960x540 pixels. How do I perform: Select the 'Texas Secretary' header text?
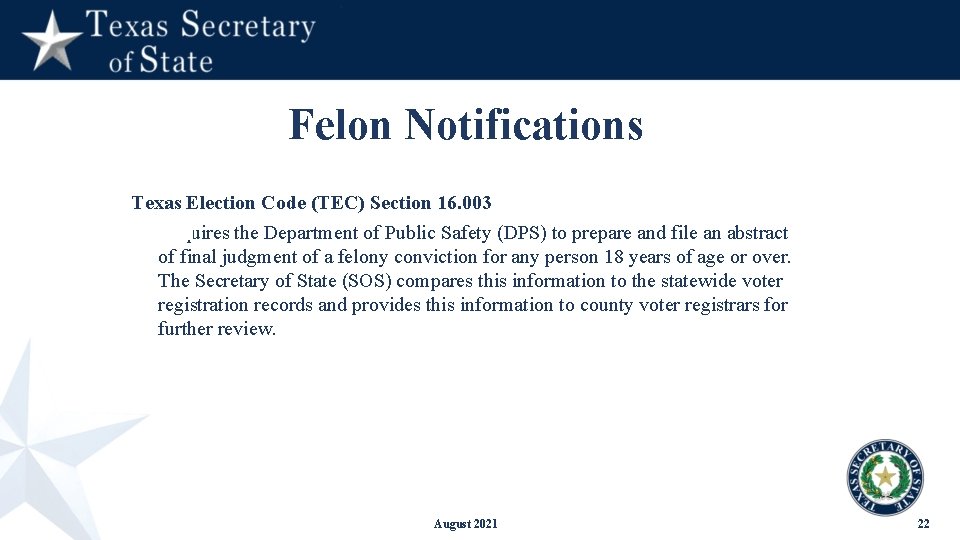point(201,26)
